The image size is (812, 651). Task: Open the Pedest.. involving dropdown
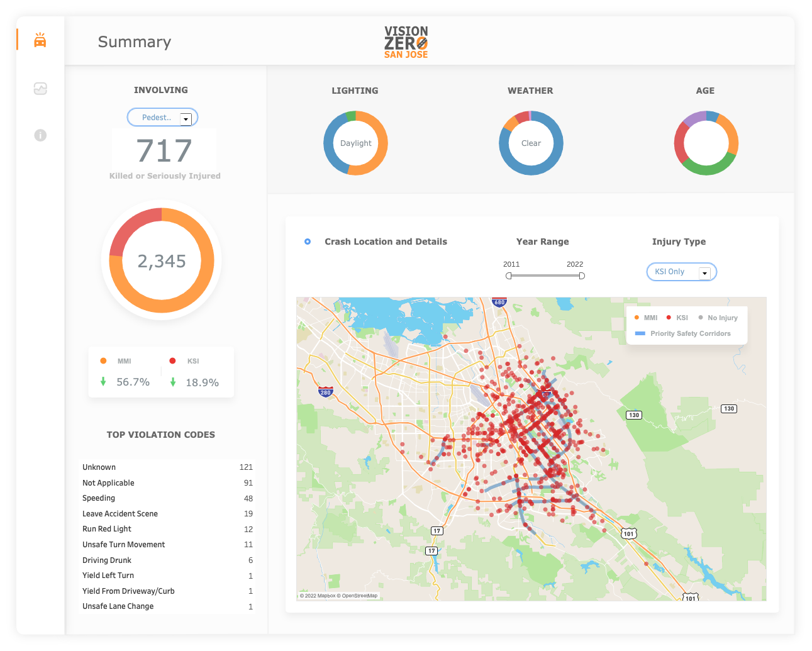162,118
